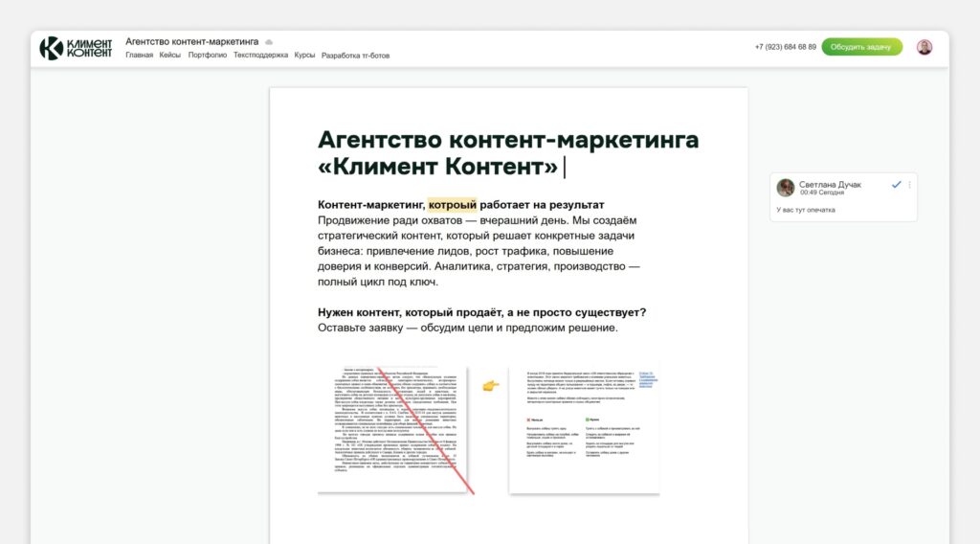
Task: Open the user profile avatar in header
Action: [x=924, y=47]
